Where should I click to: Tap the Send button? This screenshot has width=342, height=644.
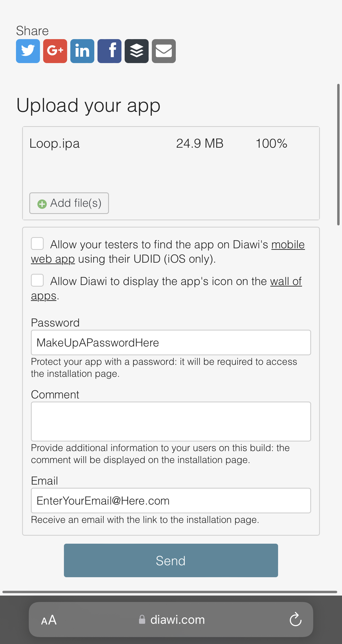tap(171, 560)
